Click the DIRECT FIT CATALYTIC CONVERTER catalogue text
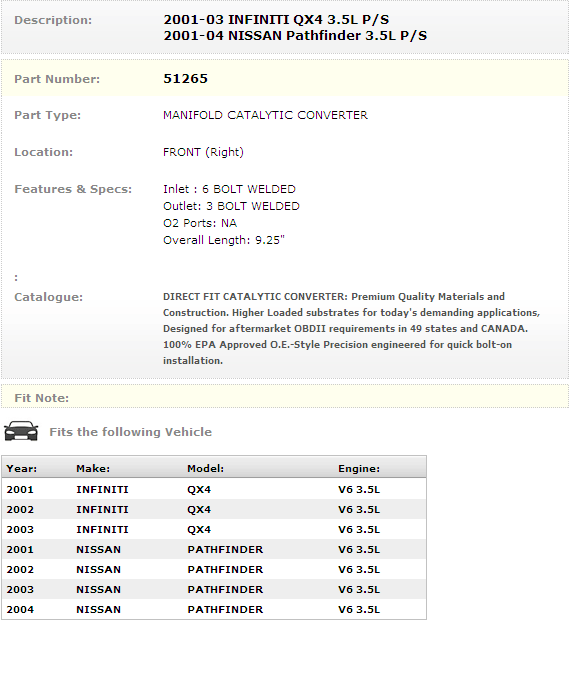The width and height of the screenshot is (570, 676). click(351, 329)
